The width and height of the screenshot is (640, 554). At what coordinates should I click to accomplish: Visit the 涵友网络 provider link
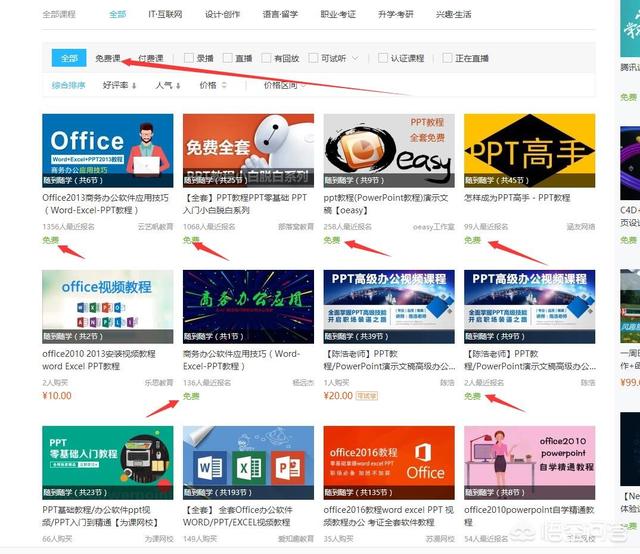[581, 227]
